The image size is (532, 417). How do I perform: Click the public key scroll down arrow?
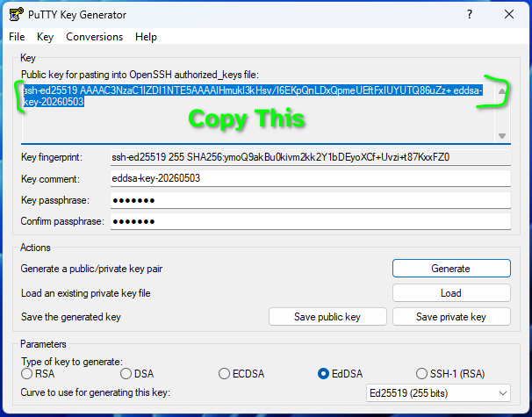(502, 136)
